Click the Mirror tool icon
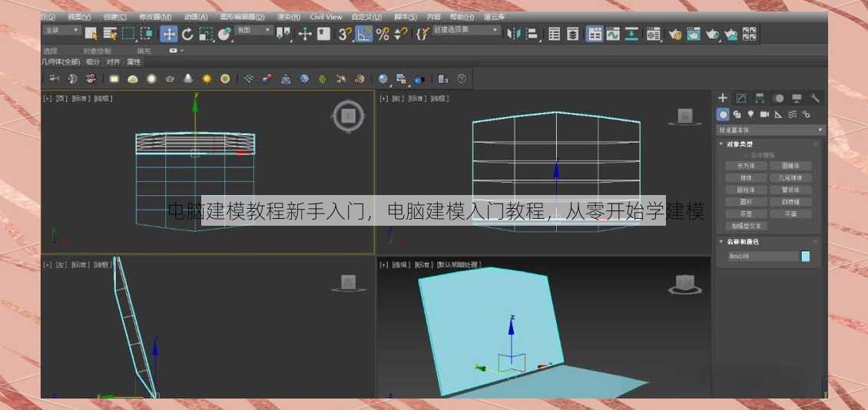 pos(514,35)
